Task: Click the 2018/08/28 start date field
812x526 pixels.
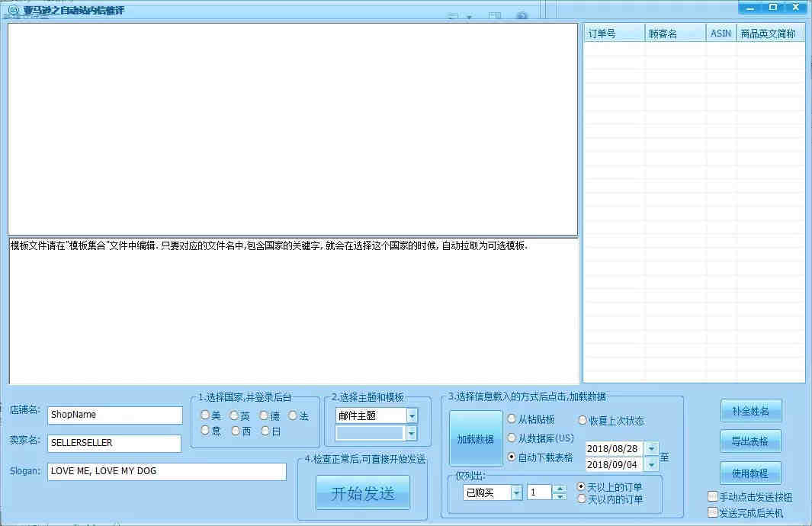Action: [615, 448]
